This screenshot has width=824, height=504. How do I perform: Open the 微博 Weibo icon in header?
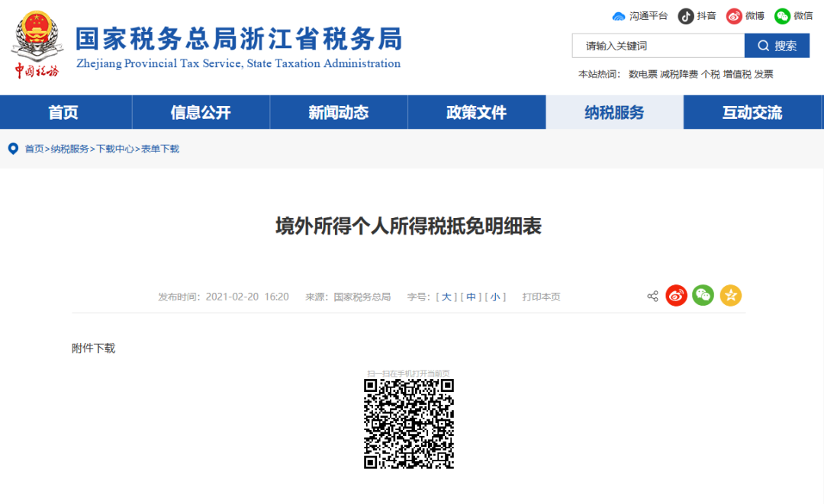click(734, 16)
